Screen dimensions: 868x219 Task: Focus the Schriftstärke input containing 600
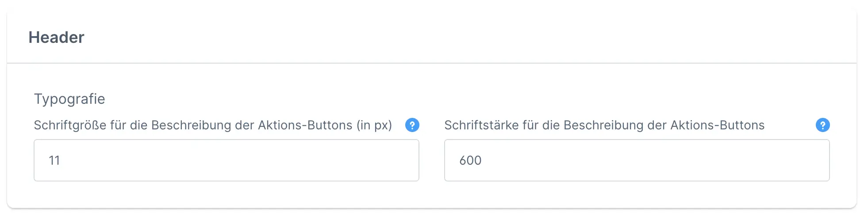click(x=637, y=160)
